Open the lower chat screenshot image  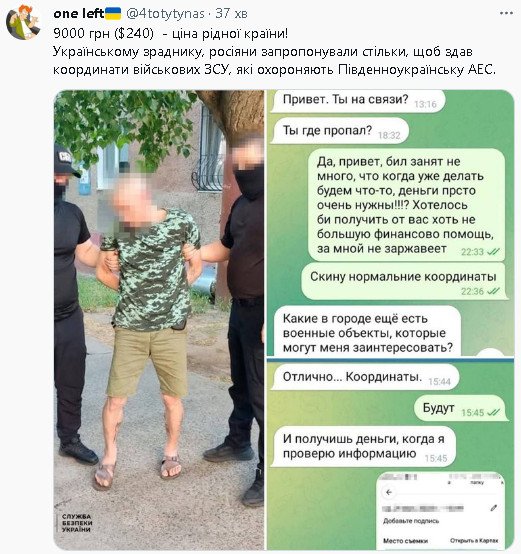click(390, 455)
